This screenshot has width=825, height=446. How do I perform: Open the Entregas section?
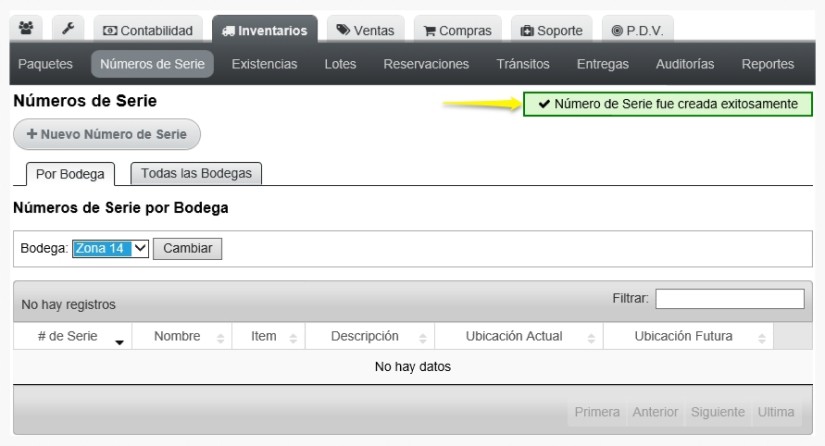pos(602,64)
